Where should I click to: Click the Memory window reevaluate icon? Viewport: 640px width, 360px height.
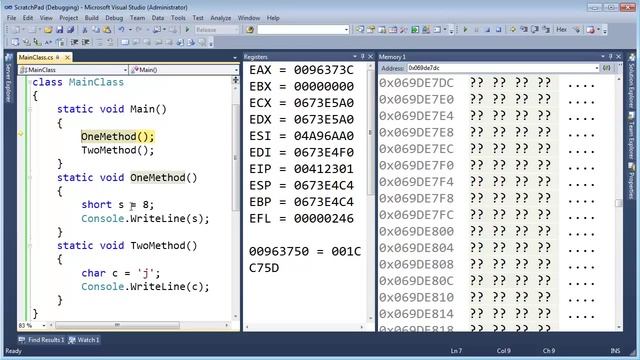coord(607,68)
